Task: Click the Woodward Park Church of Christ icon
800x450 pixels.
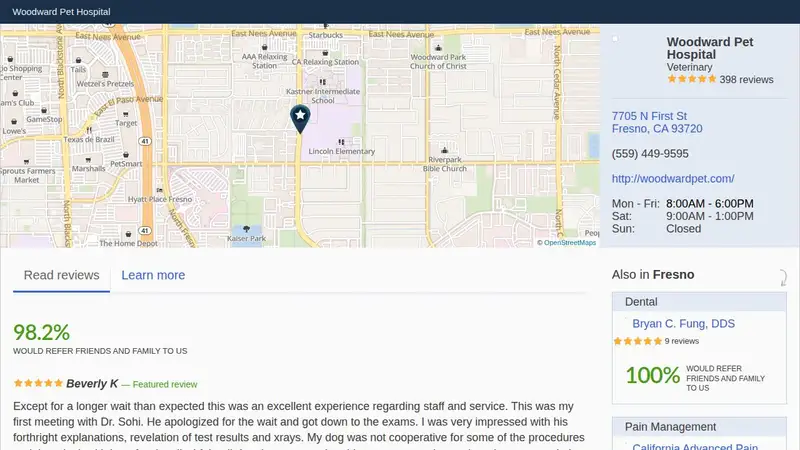Action: click(438, 48)
